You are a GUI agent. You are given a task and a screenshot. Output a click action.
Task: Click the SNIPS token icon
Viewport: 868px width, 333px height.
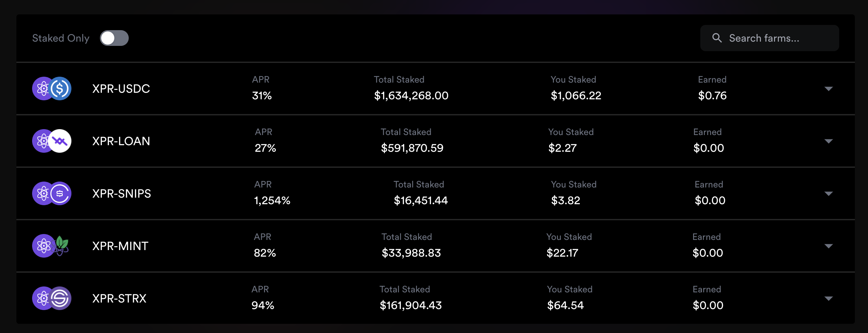click(60, 193)
